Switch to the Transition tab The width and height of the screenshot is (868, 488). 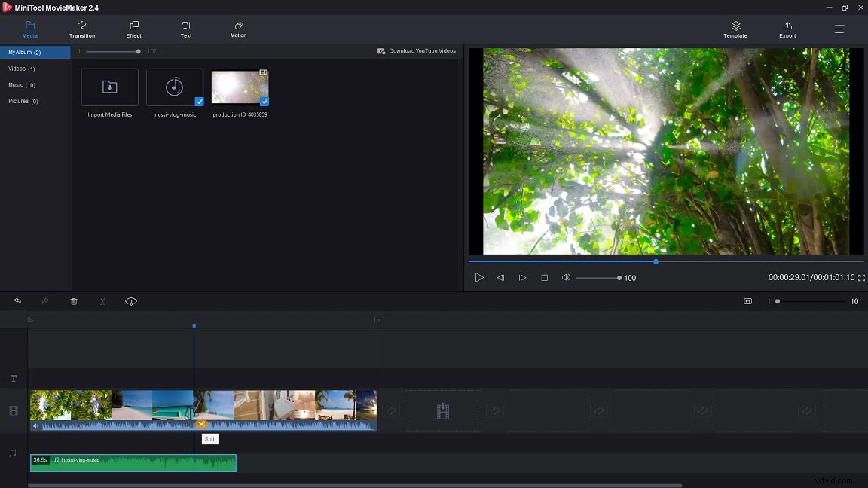[x=81, y=29]
